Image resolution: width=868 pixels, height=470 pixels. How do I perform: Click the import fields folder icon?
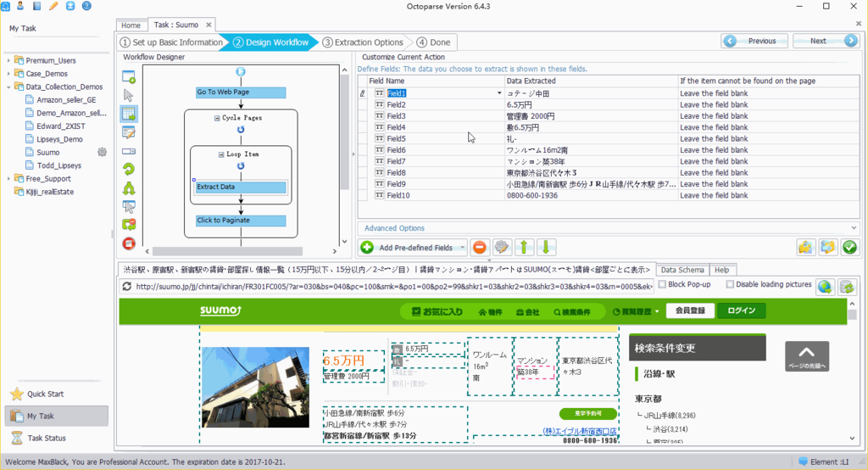tap(805, 248)
